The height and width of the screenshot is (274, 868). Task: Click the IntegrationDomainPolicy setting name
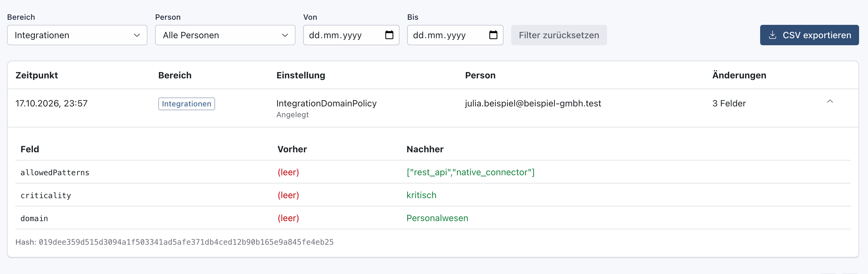(326, 103)
